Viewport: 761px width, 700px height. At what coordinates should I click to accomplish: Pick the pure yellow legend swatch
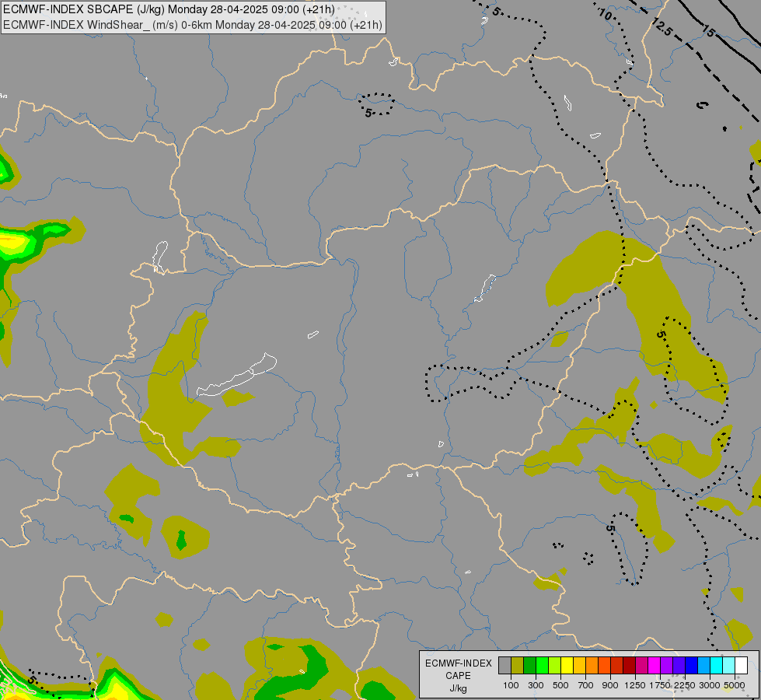[x=567, y=665]
